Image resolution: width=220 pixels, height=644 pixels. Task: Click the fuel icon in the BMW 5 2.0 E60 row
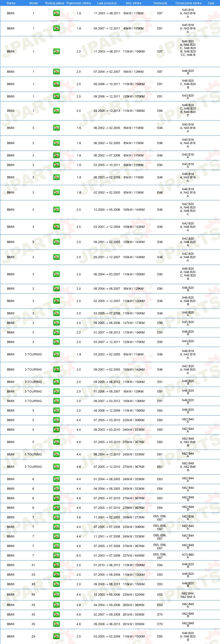[56, 410]
